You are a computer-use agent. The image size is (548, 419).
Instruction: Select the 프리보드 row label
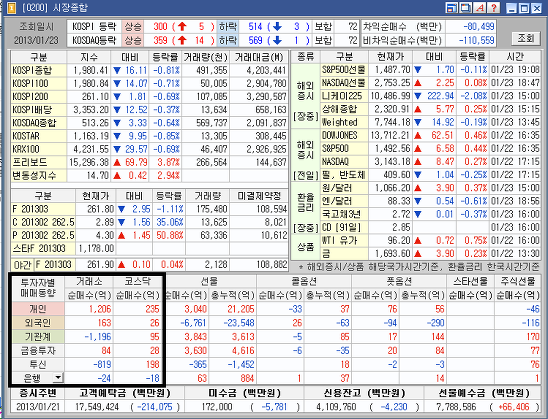click(x=38, y=162)
